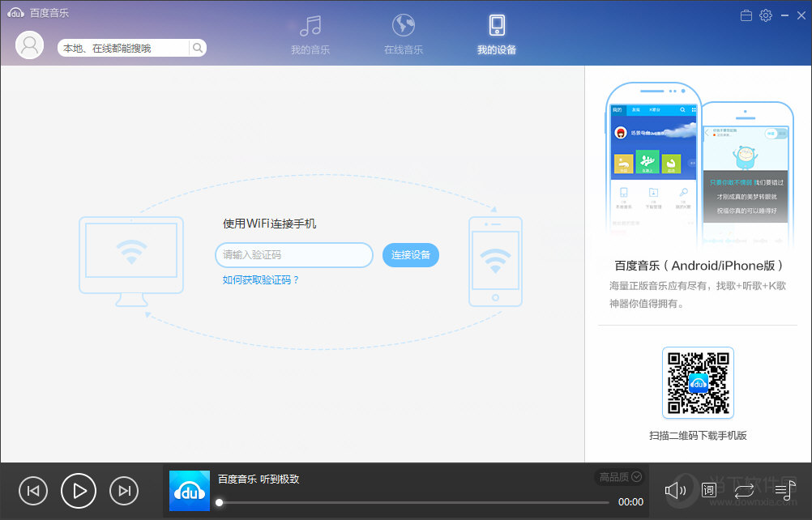Image resolution: width=812 pixels, height=520 pixels.
Task: Click the QR code for mobile download
Action: pos(698,383)
